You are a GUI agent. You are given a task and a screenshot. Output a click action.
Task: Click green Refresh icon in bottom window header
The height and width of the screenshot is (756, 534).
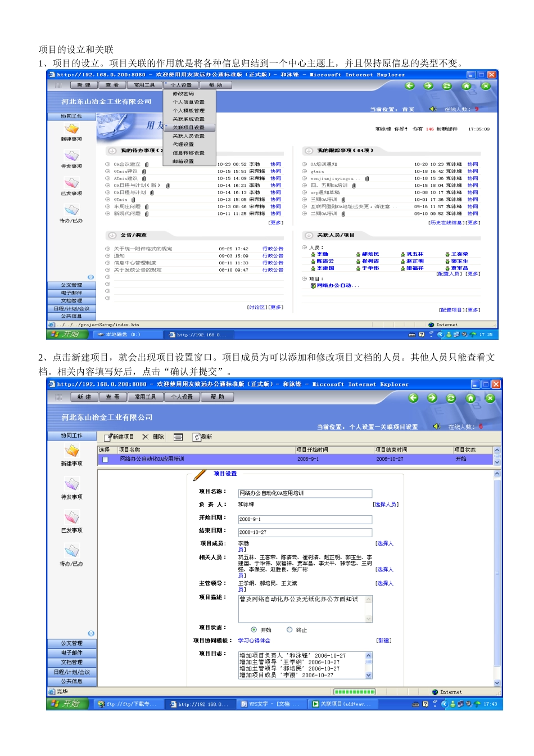coord(451,398)
